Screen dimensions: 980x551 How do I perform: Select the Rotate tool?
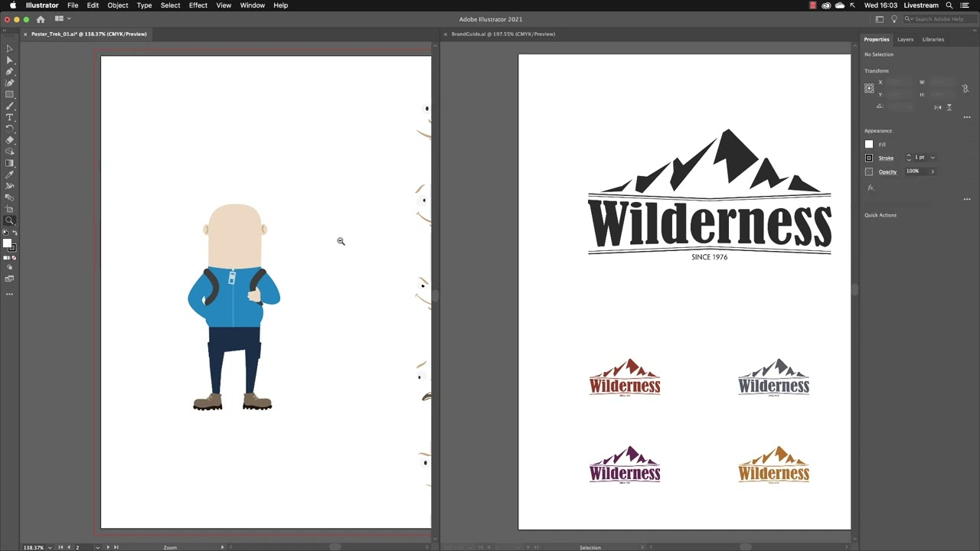pos(9,129)
